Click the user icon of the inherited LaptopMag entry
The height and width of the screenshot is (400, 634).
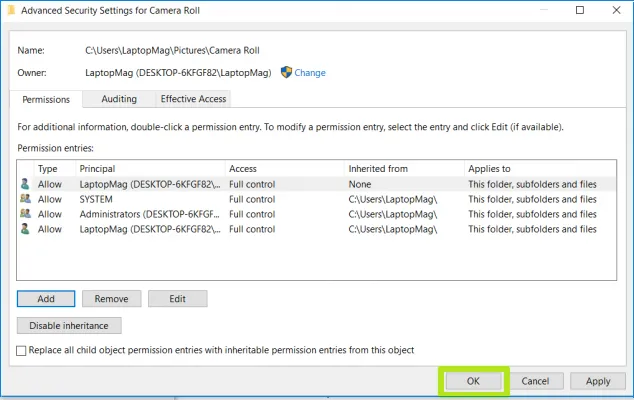pyautogui.click(x=25, y=229)
